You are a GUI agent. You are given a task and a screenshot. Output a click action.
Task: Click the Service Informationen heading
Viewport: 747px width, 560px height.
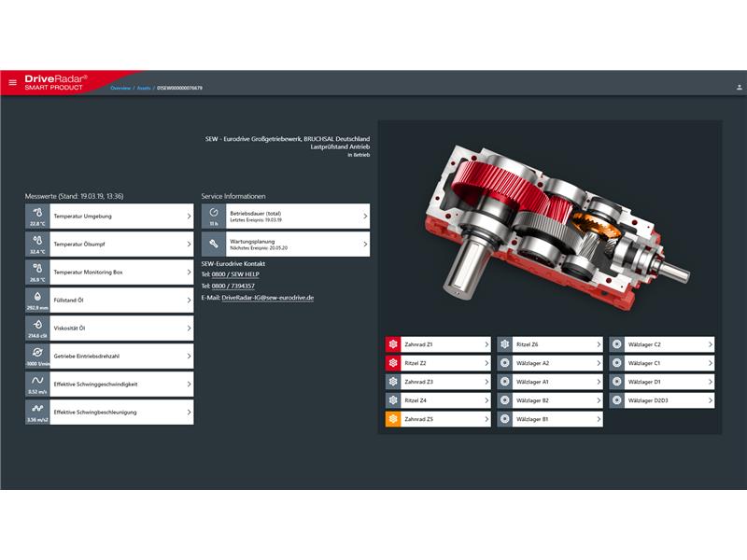tap(233, 196)
